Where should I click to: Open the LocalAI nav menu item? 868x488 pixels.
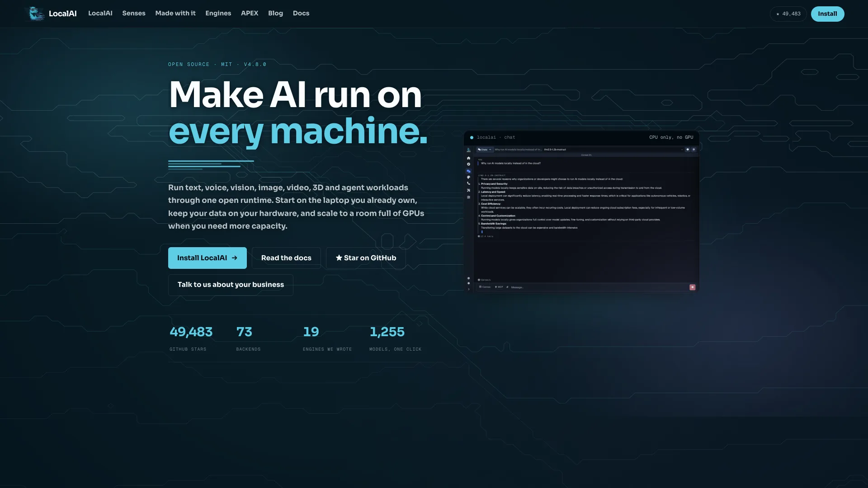(x=100, y=14)
